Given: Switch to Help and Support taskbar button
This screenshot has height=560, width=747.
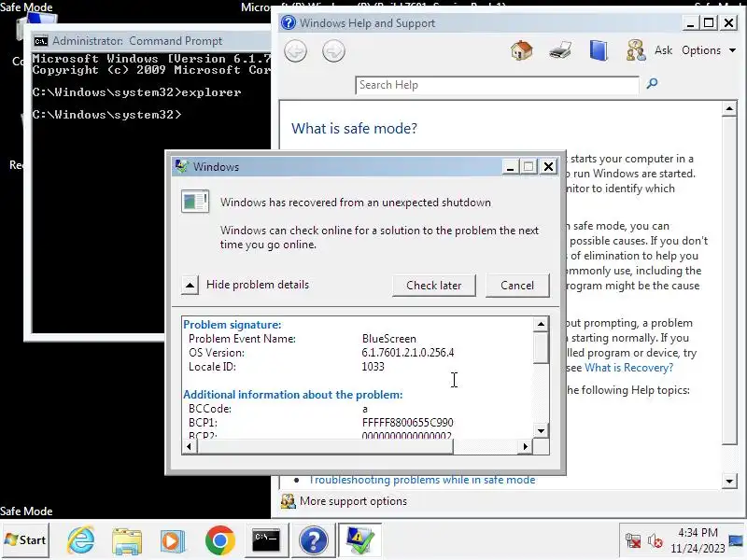Looking at the screenshot, I should pos(313,540).
